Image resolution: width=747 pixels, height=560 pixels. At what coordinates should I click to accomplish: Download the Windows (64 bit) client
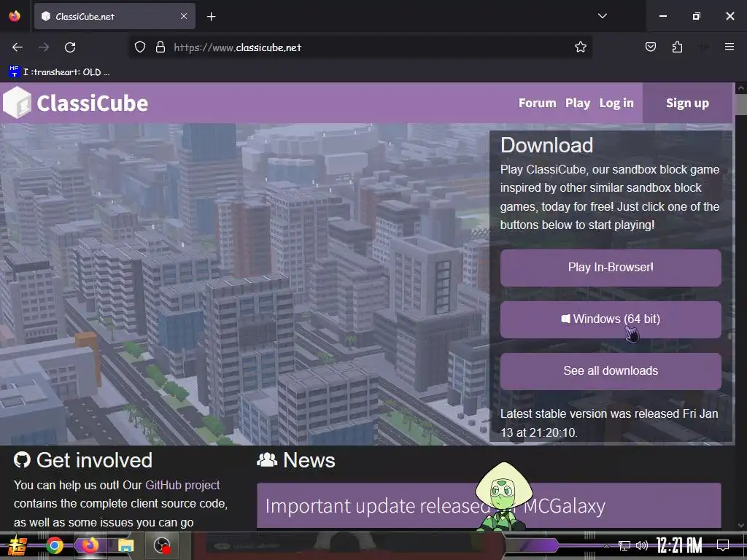pyautogui.click(x=611, y=319)
